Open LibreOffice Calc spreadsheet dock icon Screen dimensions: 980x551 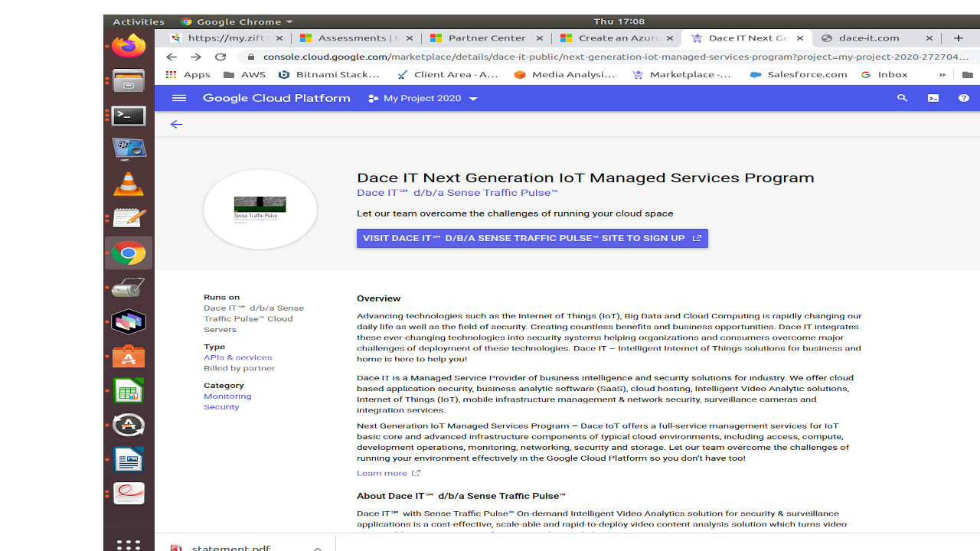129,391
